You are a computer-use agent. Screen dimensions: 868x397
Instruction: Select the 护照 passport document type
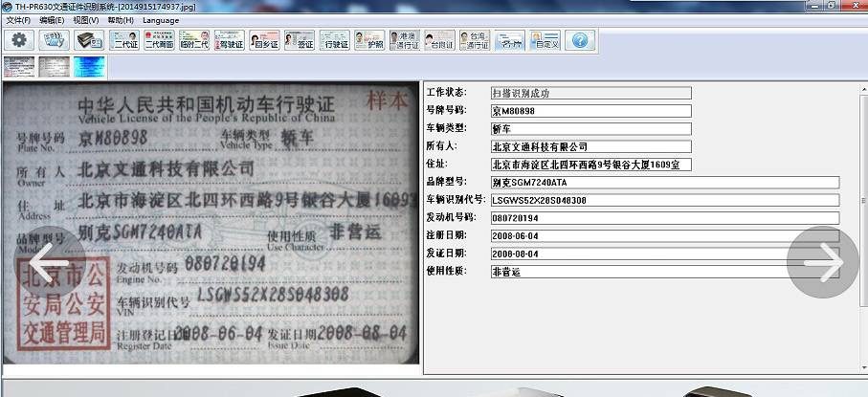(x=369, y=40)
